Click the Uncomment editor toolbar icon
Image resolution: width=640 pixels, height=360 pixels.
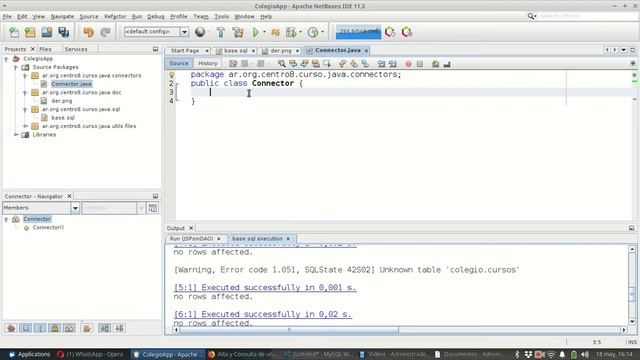point(447,64)
